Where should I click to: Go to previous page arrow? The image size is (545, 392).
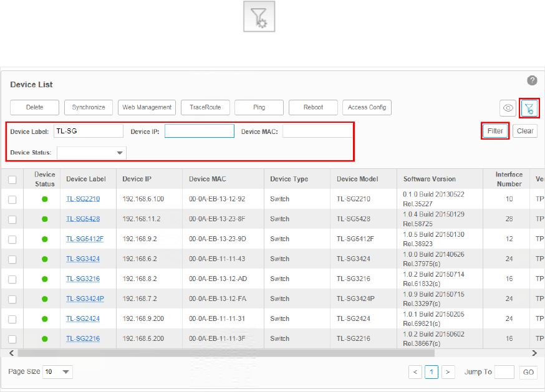click(x=415, y=372)
